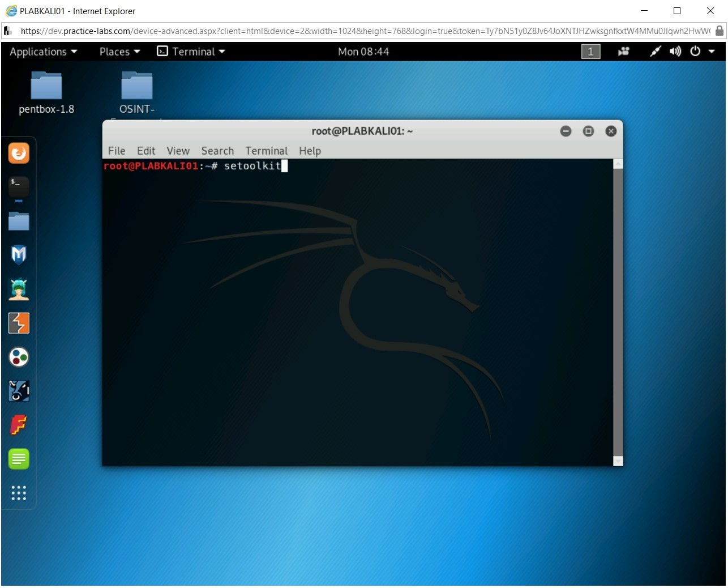This screenshot has height=588, width=728.
Task: Select the workspace 1 indicator
Action: tap(590, 52)
